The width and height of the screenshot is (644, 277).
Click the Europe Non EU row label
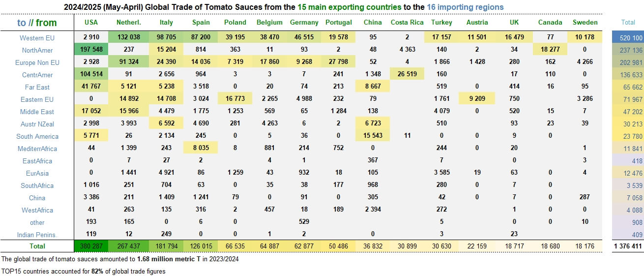(37, 62)
